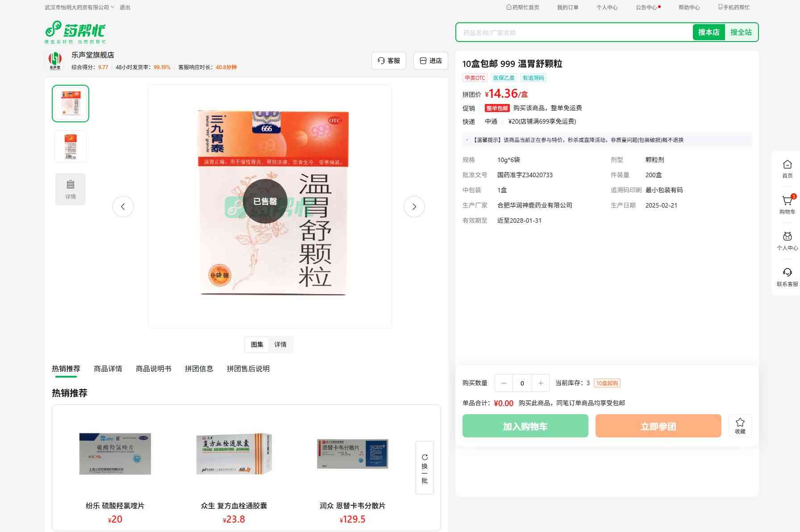This screenshot has height=532, width=800.
Task: Select the second product thumbnail image
Action: coord(71,146)
